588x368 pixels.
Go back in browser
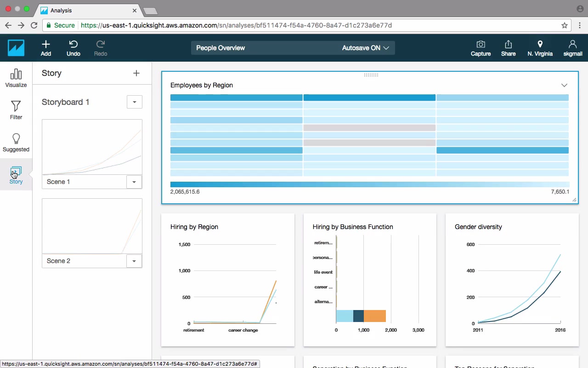8,25
